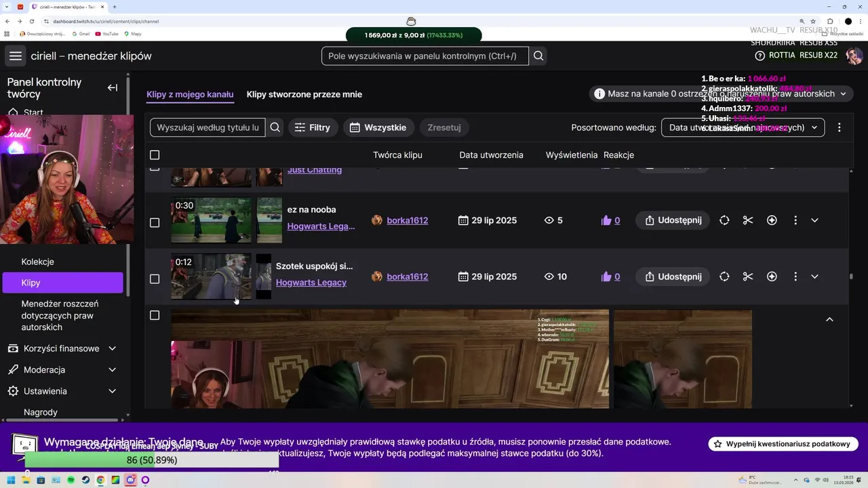Click the Zresetuj button
This screenshot has width=868, height=488.
[x=444, y=127]
